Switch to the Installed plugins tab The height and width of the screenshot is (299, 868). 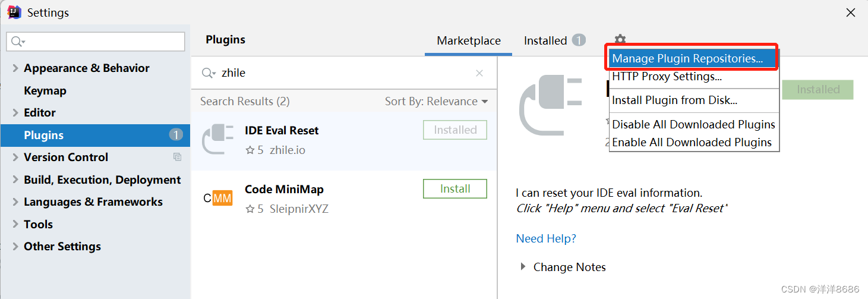[545, 40]
